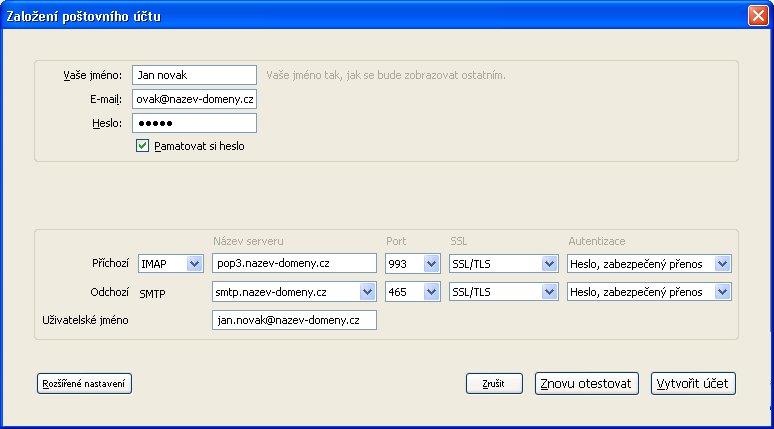
Task: Focus the E-mail address field
Action: click(x=194, y=99)
